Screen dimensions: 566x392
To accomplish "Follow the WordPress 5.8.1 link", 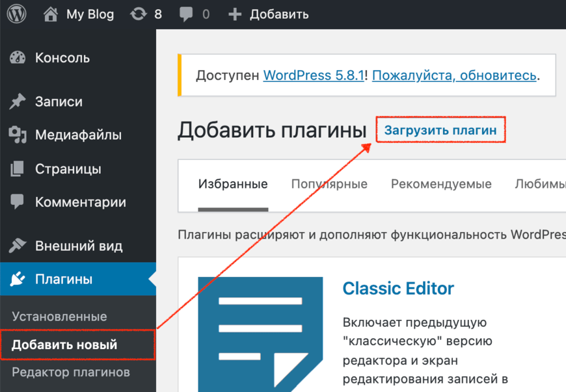I will point(314,75).
